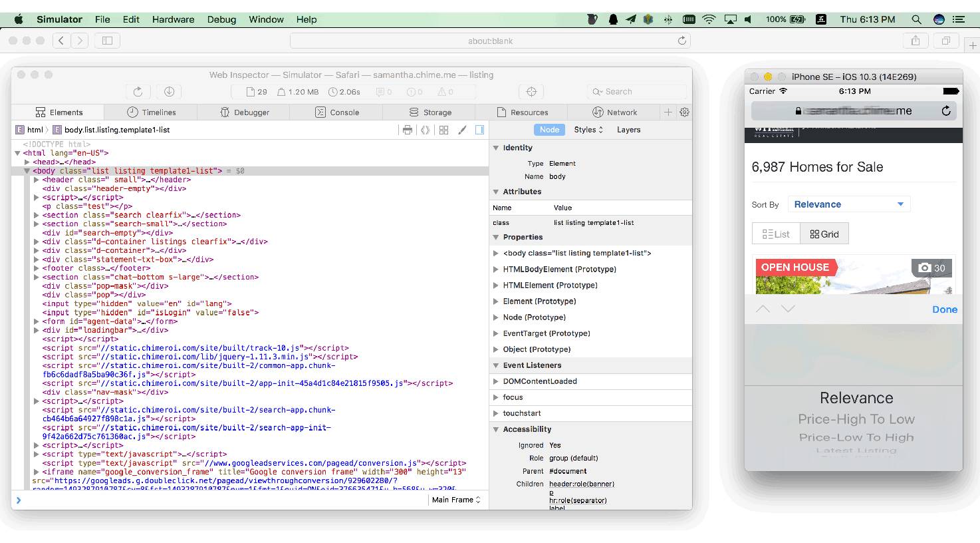Go back in Safari toolbar

61,41
